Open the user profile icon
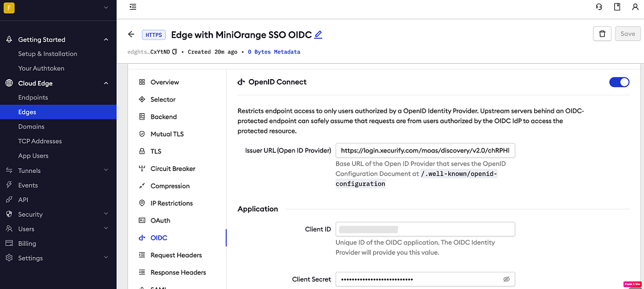This screenshot has height=289, width=644. click(x=635, y=7)
